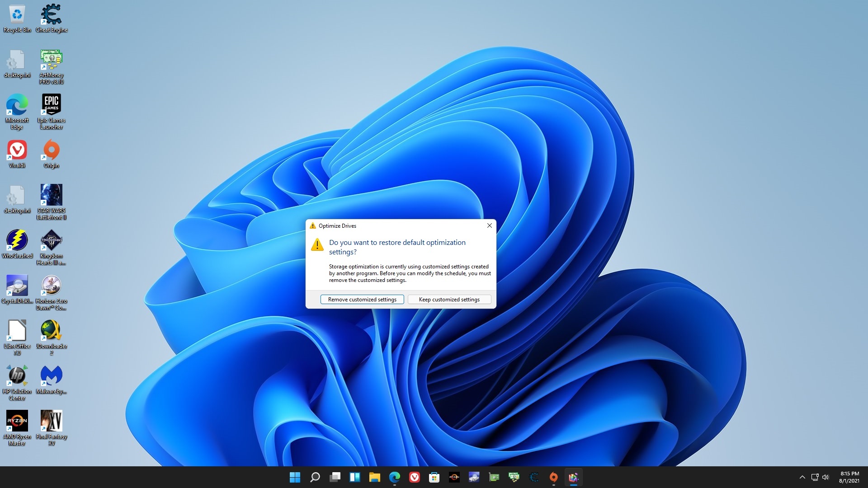Open Microsoft Store from taskbar

click(x=434, y=477)
